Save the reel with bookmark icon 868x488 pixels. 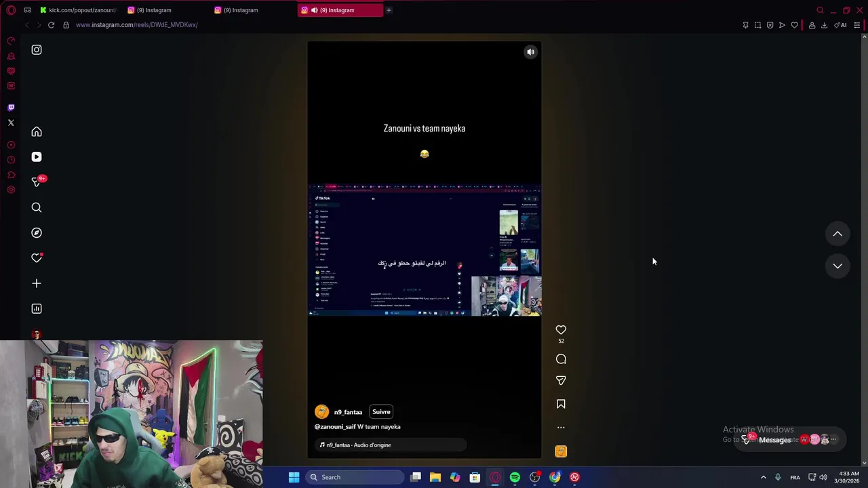point(561,404)
